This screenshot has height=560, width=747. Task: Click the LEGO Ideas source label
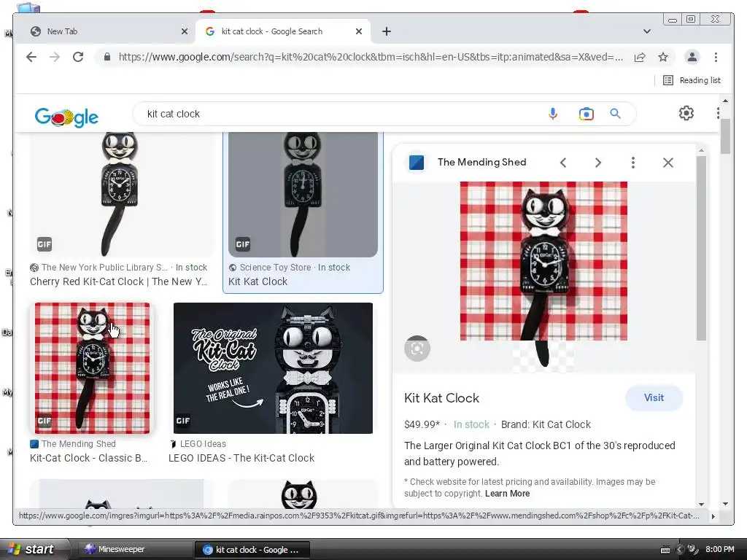[203, 444]
